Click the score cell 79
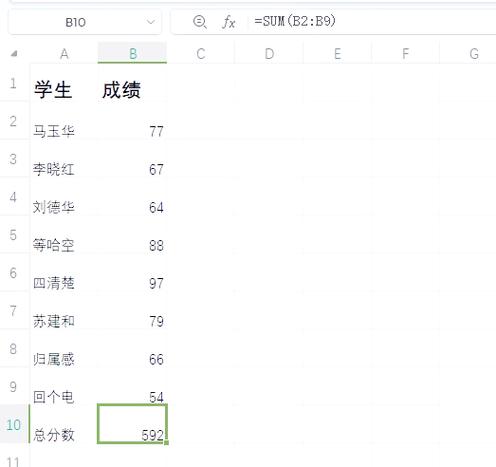Image resolution: width=496 pixels, height=467 pixels. coord(132,311)
